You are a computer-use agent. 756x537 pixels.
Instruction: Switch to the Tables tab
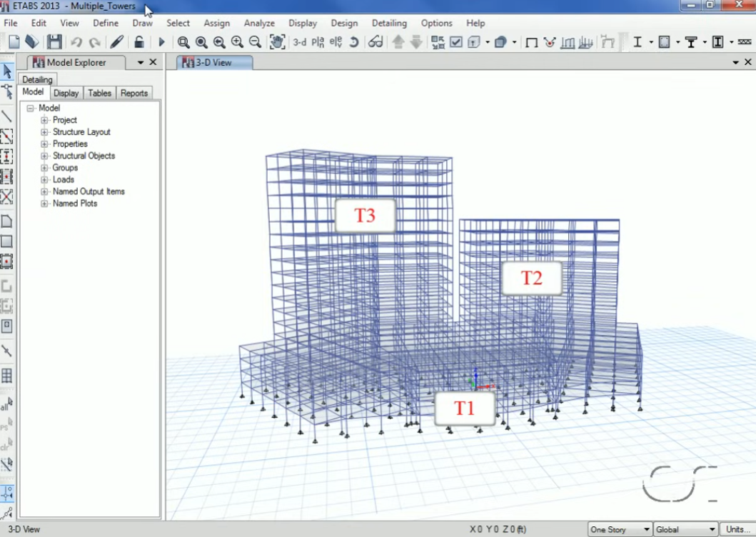(99, 93)
